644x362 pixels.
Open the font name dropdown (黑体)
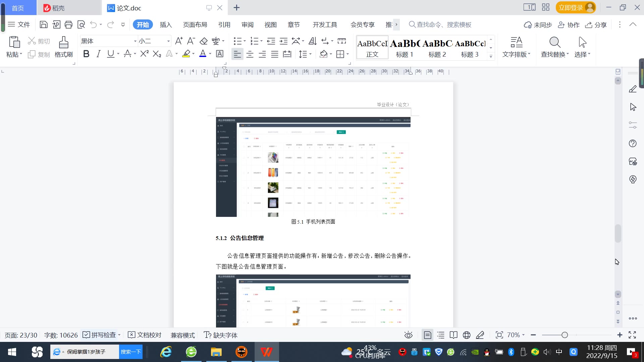(135, 41)
